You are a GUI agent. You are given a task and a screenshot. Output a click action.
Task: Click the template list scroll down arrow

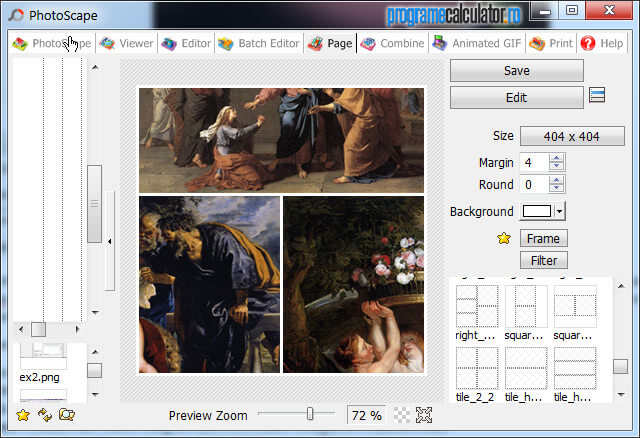coord(621,394)
